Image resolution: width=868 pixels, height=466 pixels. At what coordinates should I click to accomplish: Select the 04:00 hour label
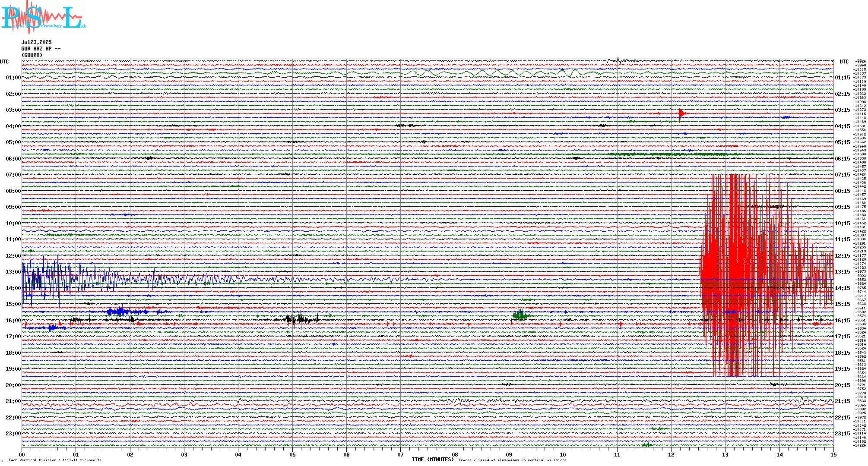tap(13, 126)
